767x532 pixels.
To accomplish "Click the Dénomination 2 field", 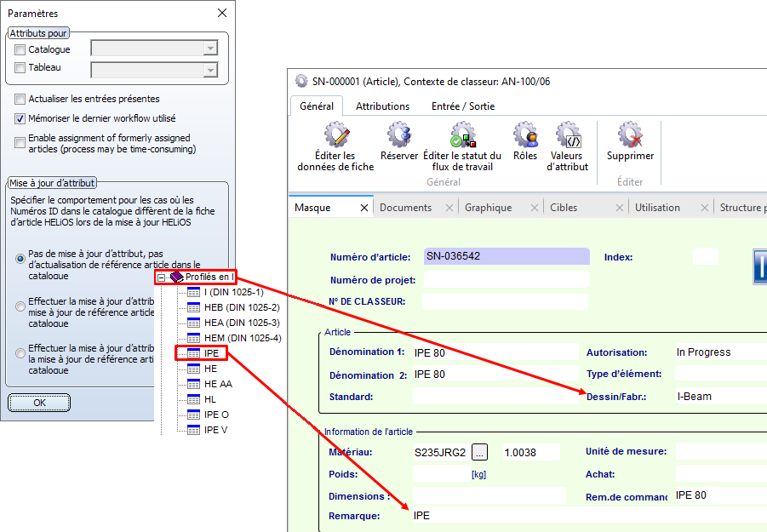I will (495, 375).
